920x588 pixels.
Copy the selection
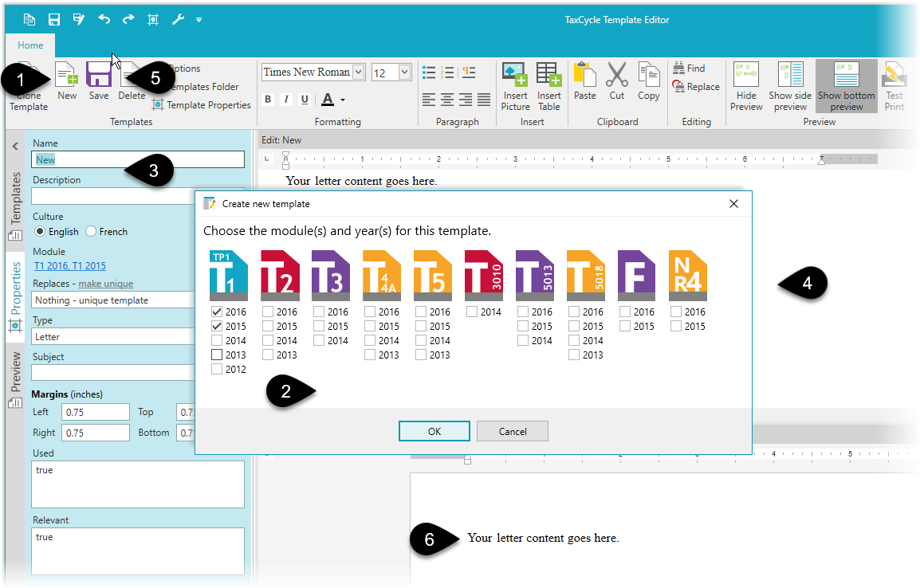point(648,81)
